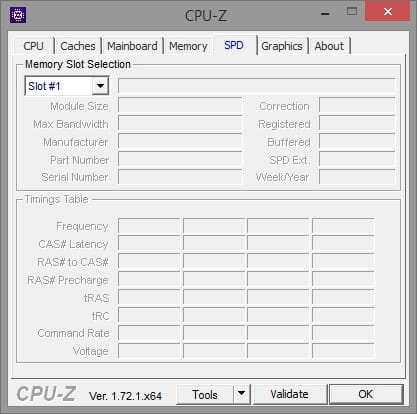Select the SPD tab

[x=234, y=45]
